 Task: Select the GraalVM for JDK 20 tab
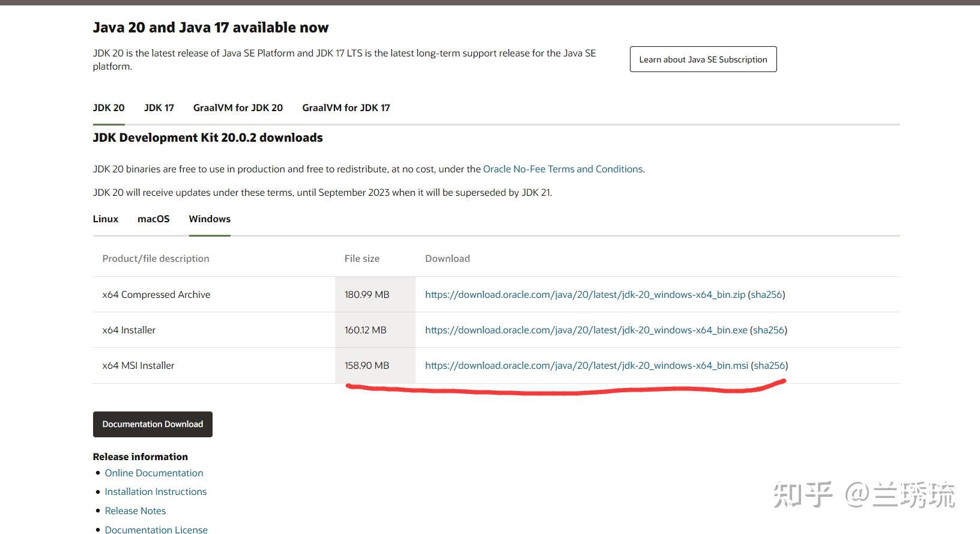point(238,108)
